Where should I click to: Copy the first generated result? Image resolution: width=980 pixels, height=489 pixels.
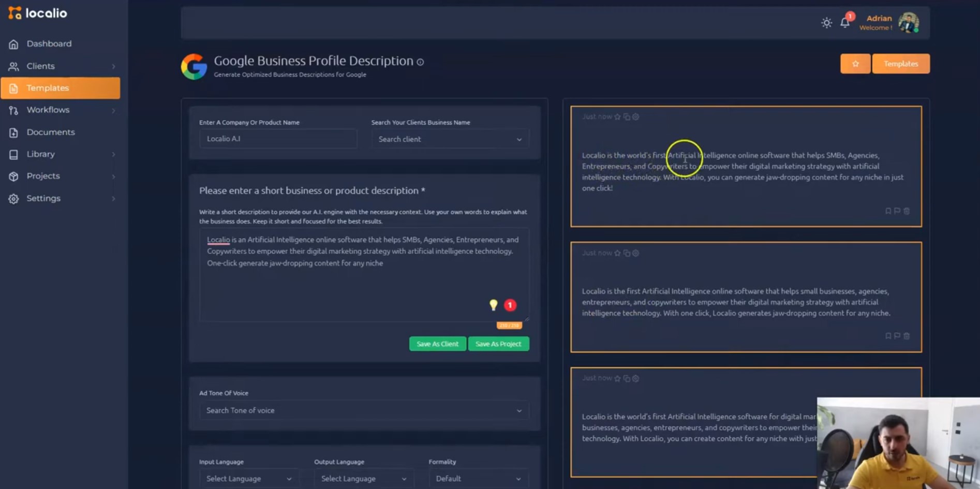627,117
